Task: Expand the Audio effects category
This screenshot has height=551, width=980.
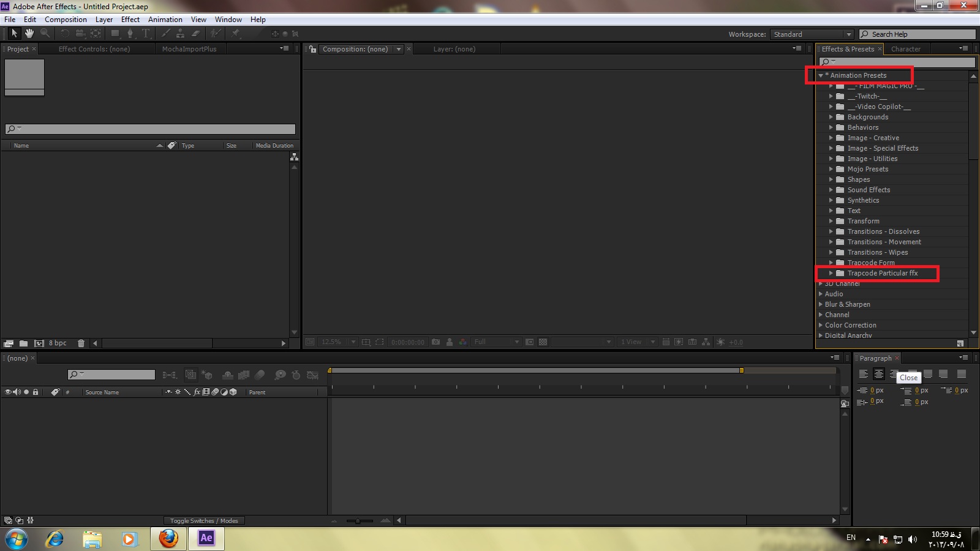Action: point(821,294)
